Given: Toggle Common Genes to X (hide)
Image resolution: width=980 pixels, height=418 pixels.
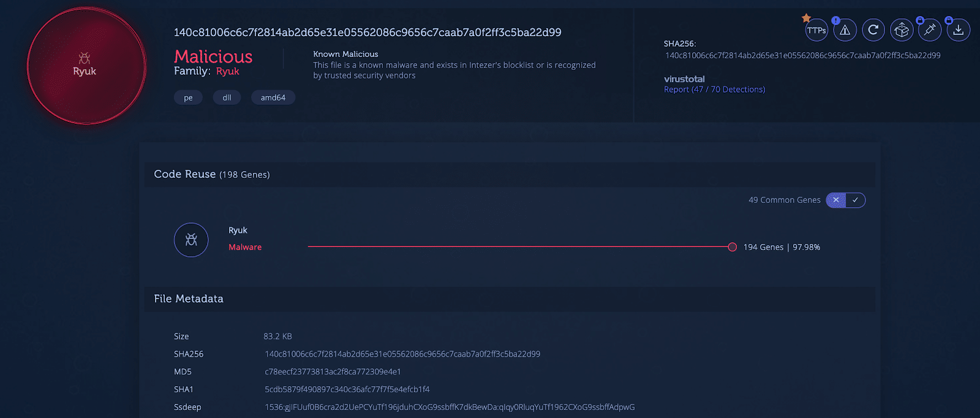Looking at the screenshot, I should (836, 200).
